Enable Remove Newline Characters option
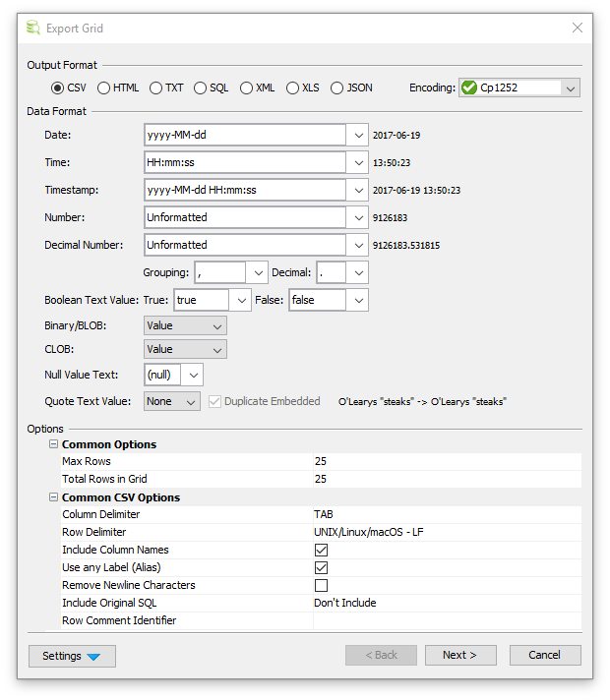 point(321,585)
